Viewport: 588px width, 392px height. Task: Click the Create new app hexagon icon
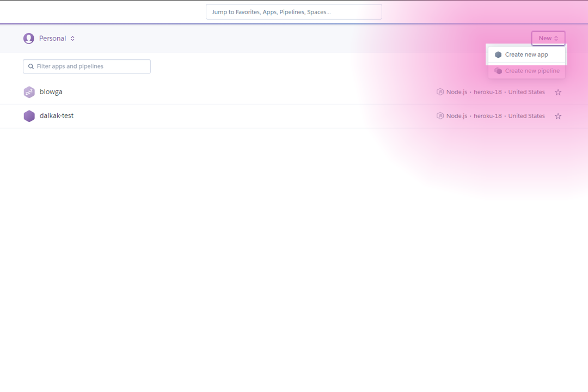(498, 55)
